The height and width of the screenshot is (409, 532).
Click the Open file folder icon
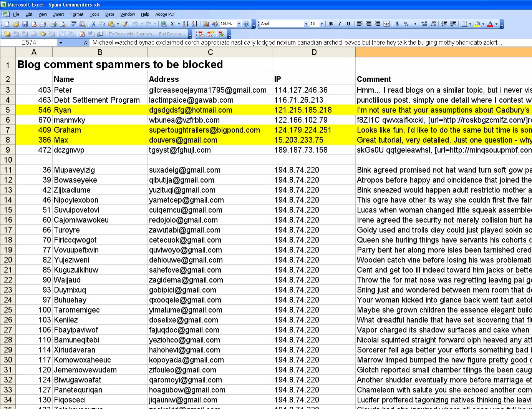pos(16,24)
